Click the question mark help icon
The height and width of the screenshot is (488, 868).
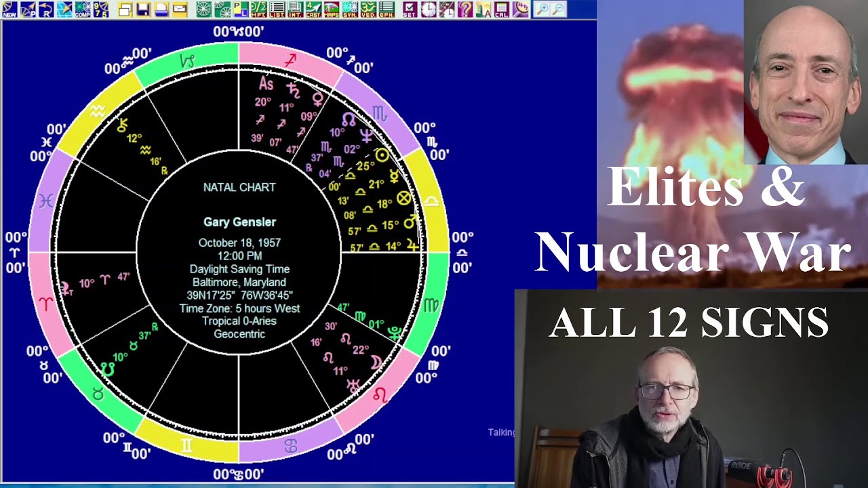click(465, 9)
